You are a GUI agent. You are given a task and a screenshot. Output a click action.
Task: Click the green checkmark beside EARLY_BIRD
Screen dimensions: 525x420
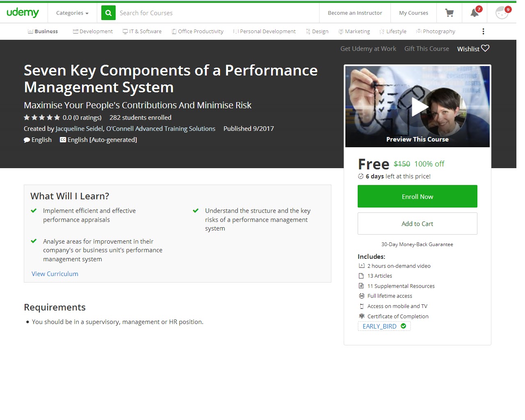403,326
